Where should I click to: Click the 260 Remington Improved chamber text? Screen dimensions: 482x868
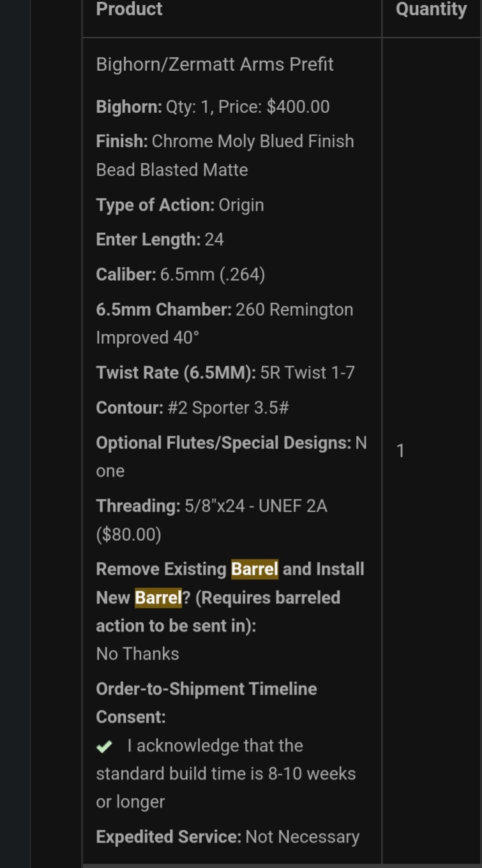click(225, 323)
